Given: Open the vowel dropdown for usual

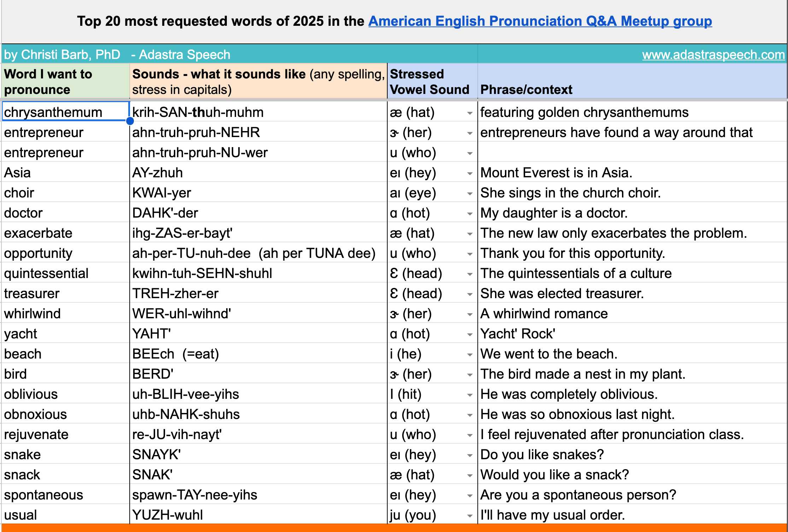Looking at the screenshot, I should (x=470, y=516).
